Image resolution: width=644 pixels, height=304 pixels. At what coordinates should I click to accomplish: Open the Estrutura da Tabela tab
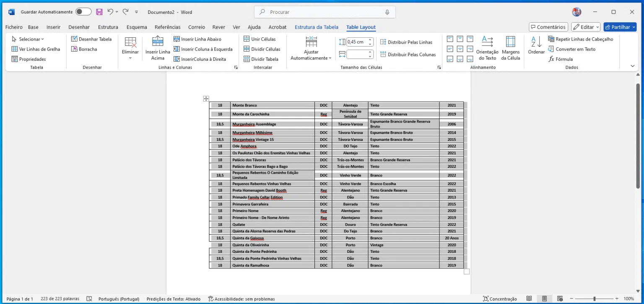click(316, 27)
